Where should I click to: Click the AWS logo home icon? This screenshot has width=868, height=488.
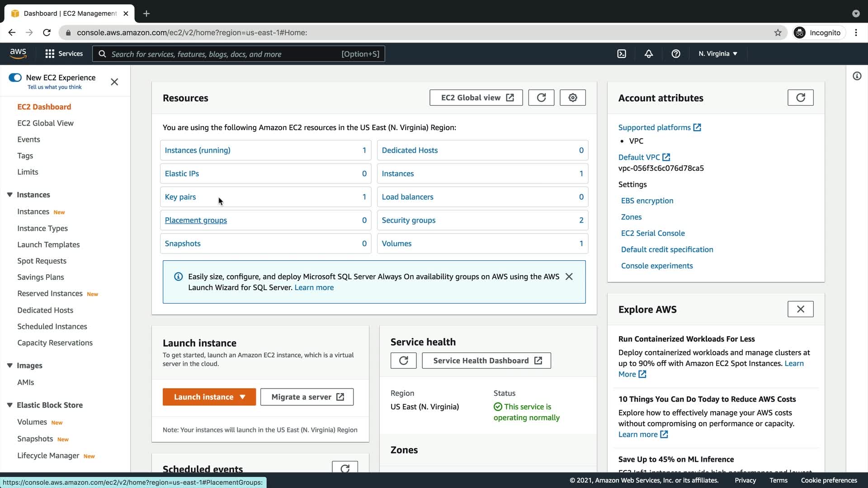[x=18, y=53]
